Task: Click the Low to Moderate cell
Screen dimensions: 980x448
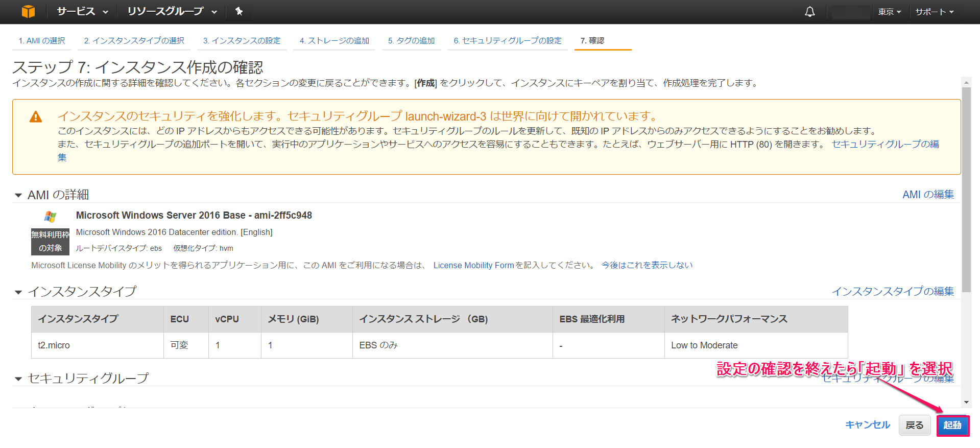Action: pos(756,345)
